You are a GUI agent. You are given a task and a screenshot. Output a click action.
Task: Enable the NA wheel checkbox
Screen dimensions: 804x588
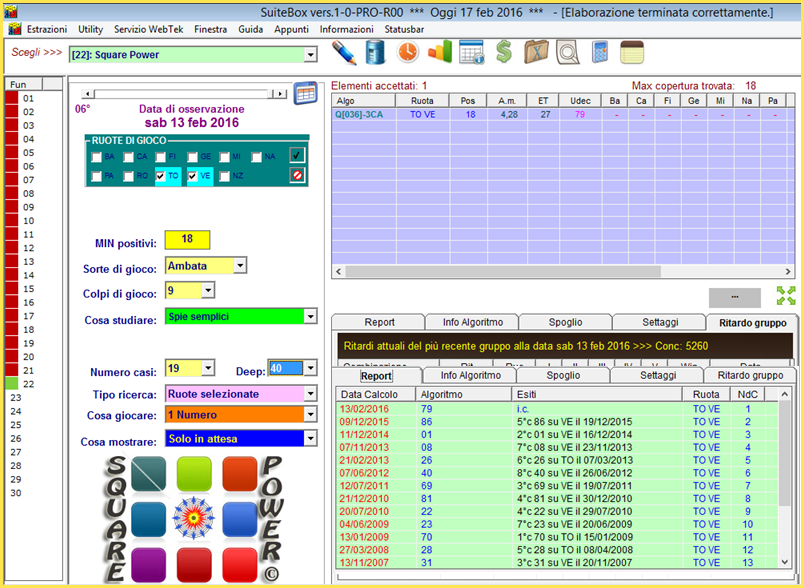click(256, 157)
